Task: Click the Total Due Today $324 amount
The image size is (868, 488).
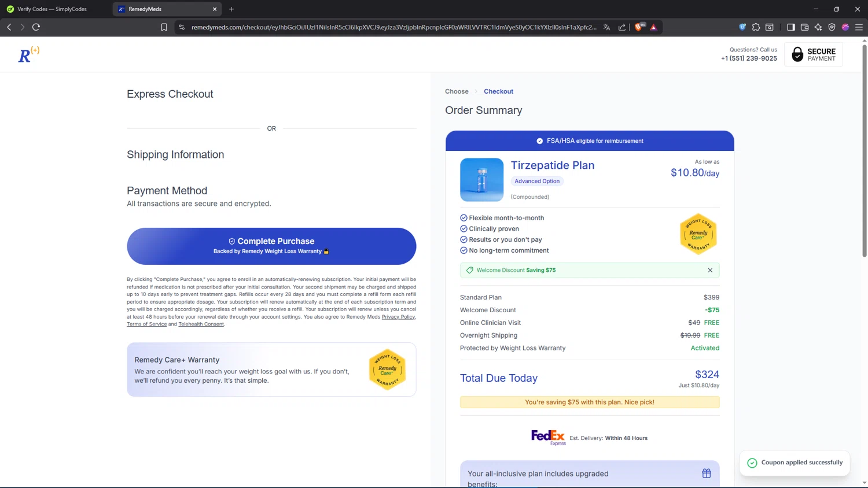Action: pyautogui.click(x=707, y=375)
